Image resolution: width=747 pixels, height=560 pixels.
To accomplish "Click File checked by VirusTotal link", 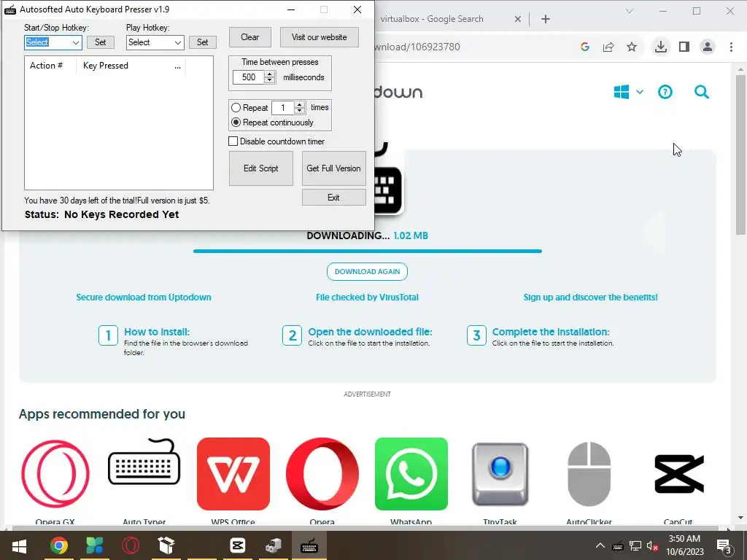I will tap(368, 297).
